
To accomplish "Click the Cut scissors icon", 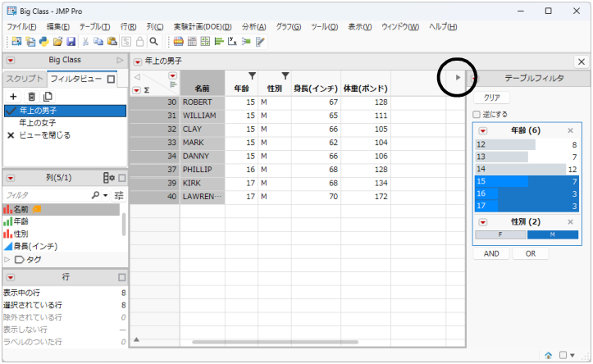I will [x=85, y=42].
